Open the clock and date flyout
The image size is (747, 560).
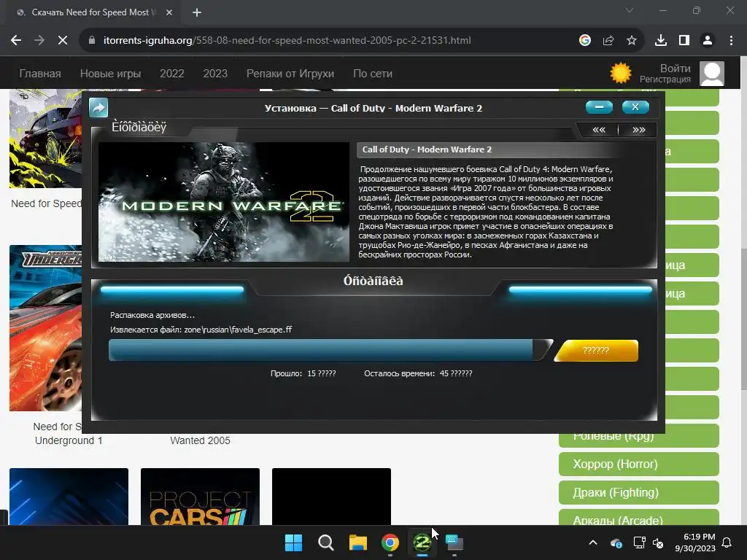coord(695,542)
